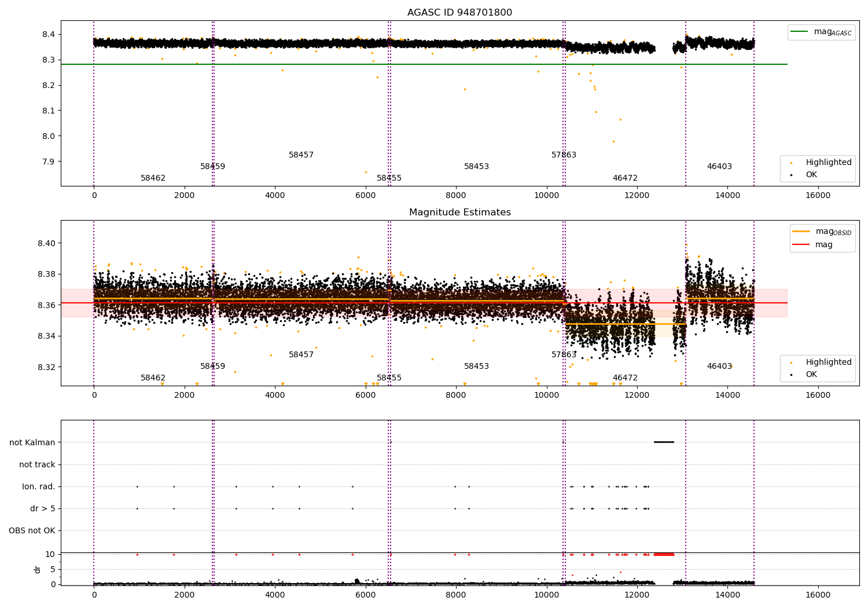Click obsid label 57863 in the top plot

pyautogui.click(x=564, y=155)
